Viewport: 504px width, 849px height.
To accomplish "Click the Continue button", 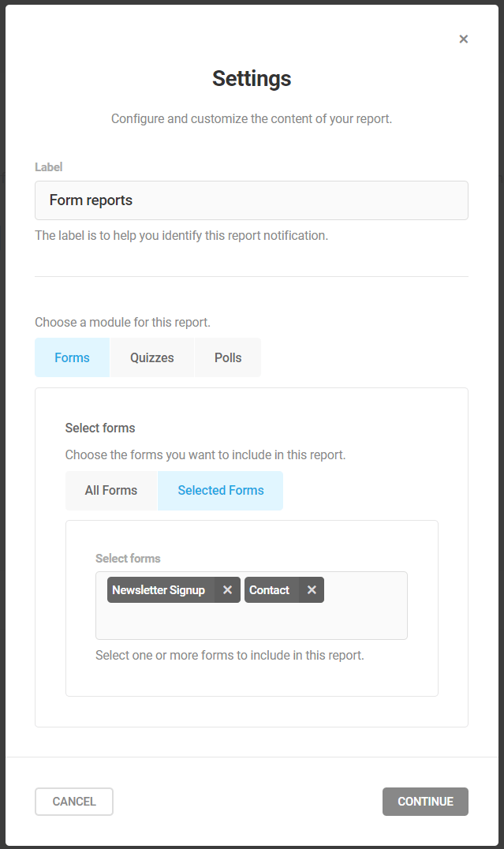I will coord(425,802).
